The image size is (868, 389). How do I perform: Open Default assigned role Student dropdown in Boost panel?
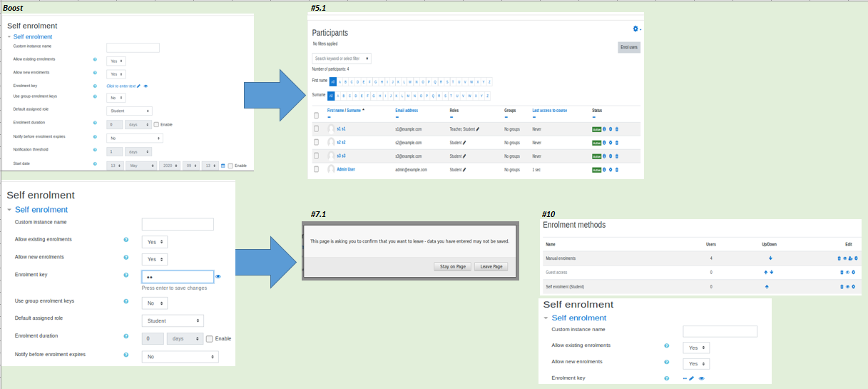pos(129,111)
